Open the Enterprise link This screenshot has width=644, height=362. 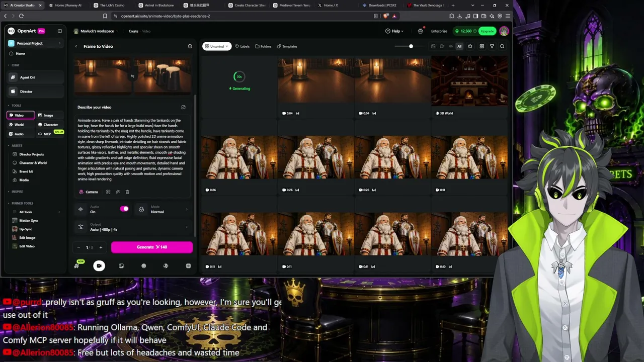[x=439, y=31]
